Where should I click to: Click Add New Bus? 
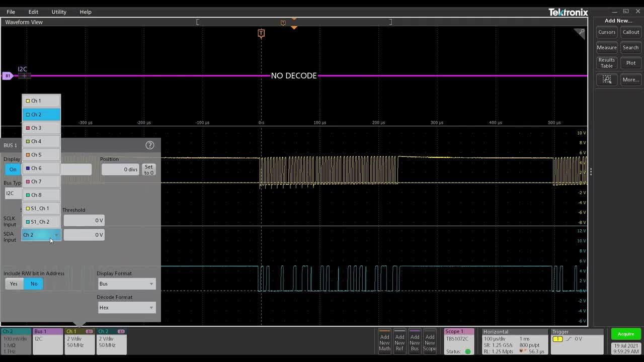[415, 342]
